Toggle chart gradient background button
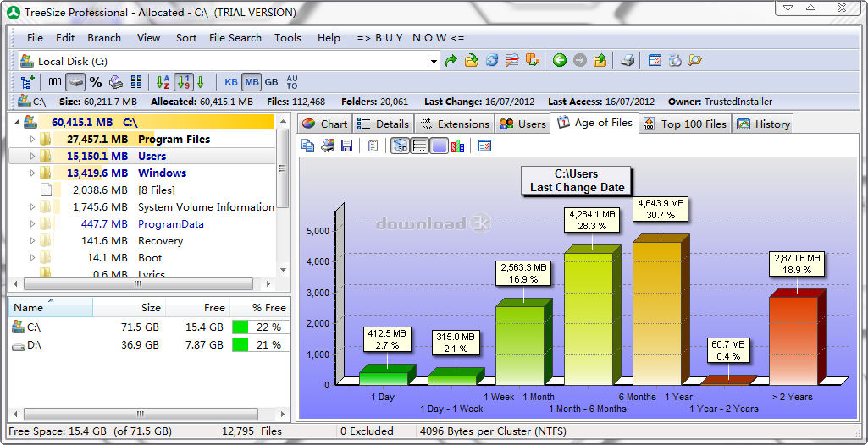 (439, 146)
